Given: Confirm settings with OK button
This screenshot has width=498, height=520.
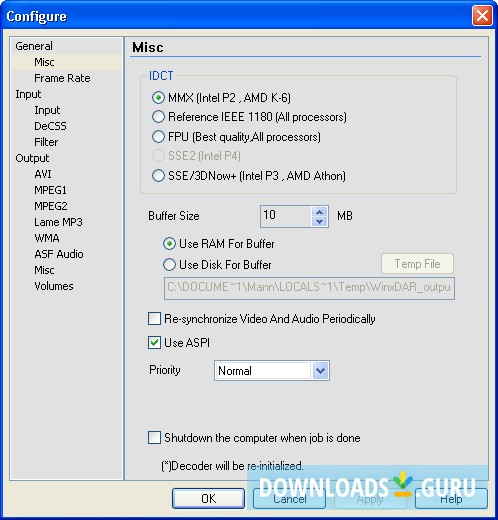Looking at the screenshot, I should 208,498.
